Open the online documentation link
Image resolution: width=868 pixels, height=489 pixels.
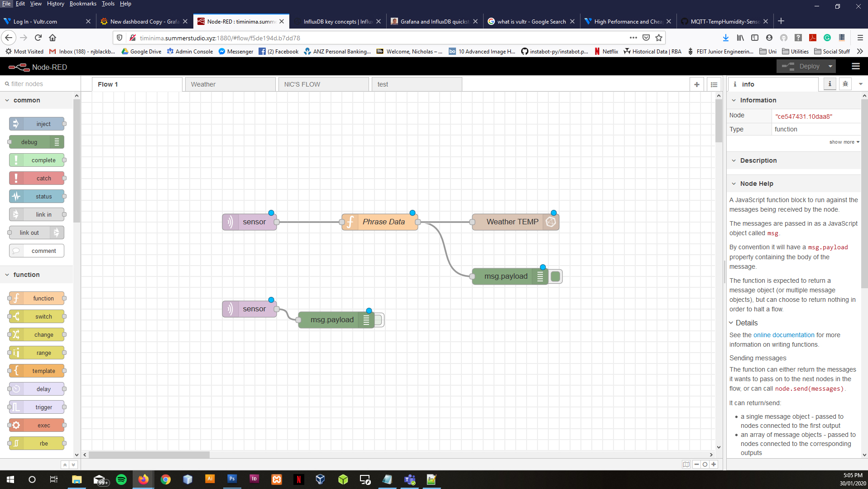[783, 335]
